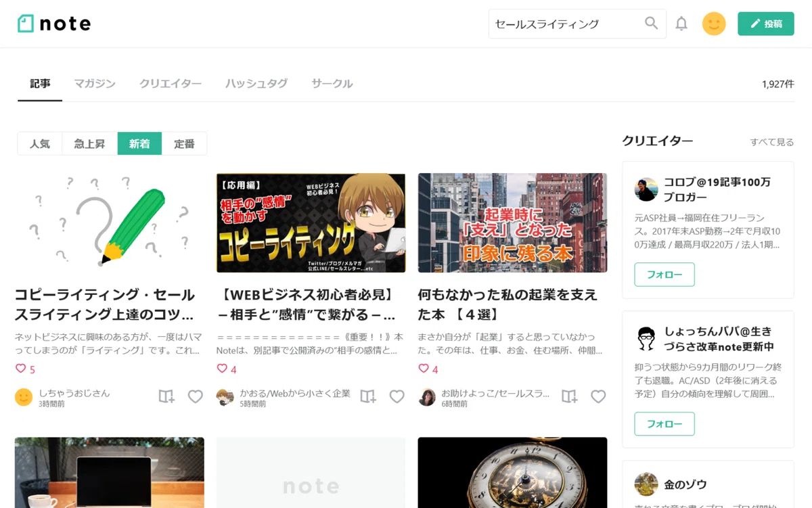Open the creator しょっちんパパ@生きづらさ改革note更新中
This screenshot has height=508, width=812.
(719, 339)
